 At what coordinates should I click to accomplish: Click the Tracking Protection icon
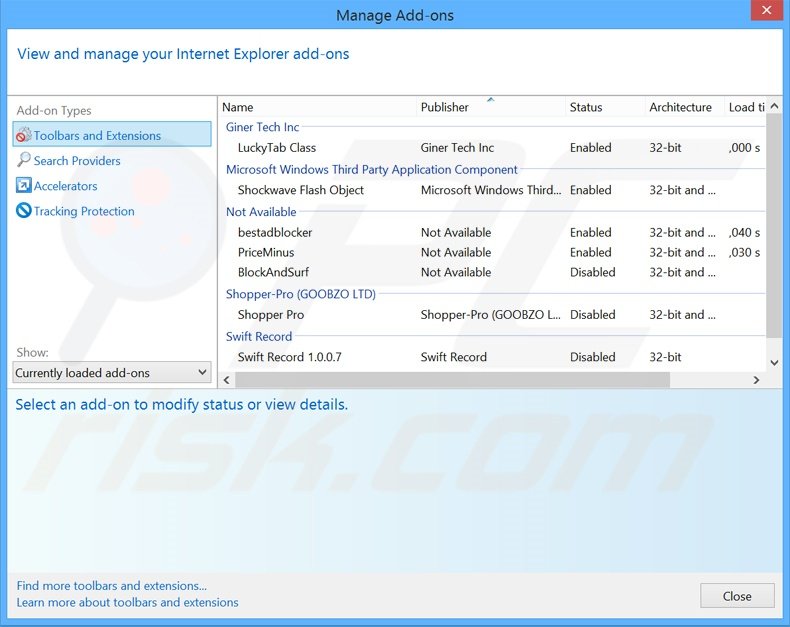[24, 211]
